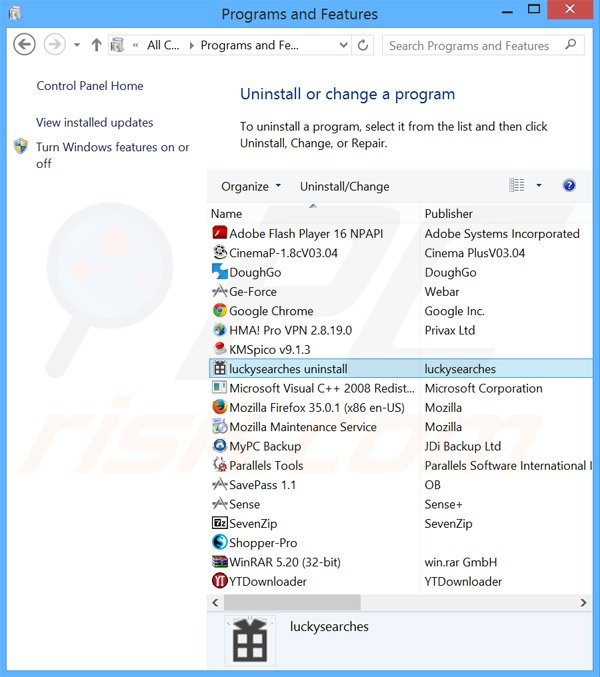Click the luckysearches uninstall gift icon
The height and width of the screenshot is (677, 600).
[x=220, y=368]
